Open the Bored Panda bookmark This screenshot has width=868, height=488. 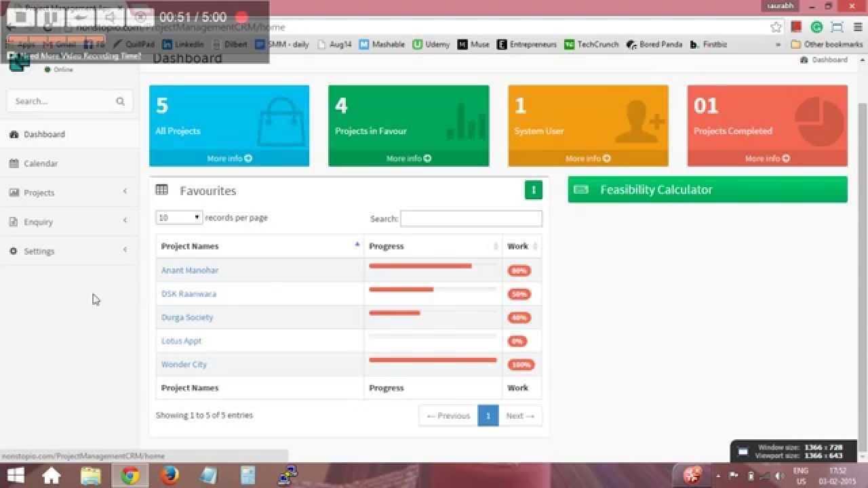654,45
